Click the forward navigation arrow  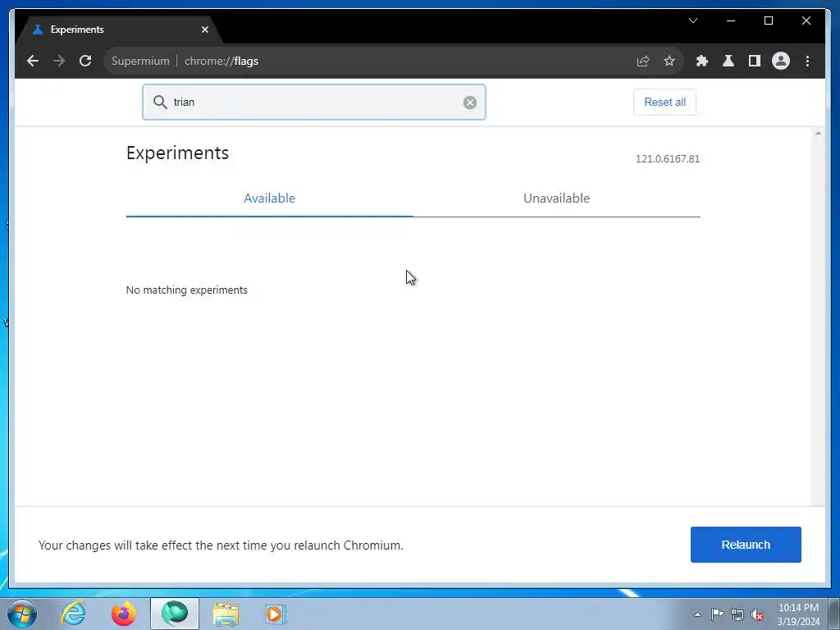(59, 61)
